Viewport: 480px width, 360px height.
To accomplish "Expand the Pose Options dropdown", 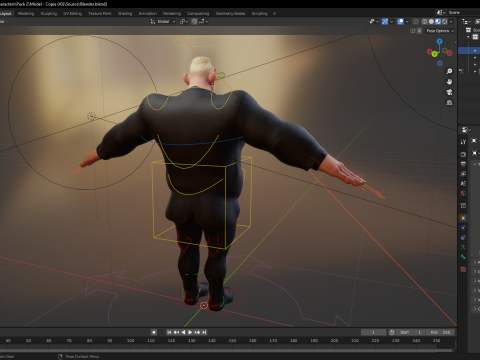I will click(x=440, y=31).
